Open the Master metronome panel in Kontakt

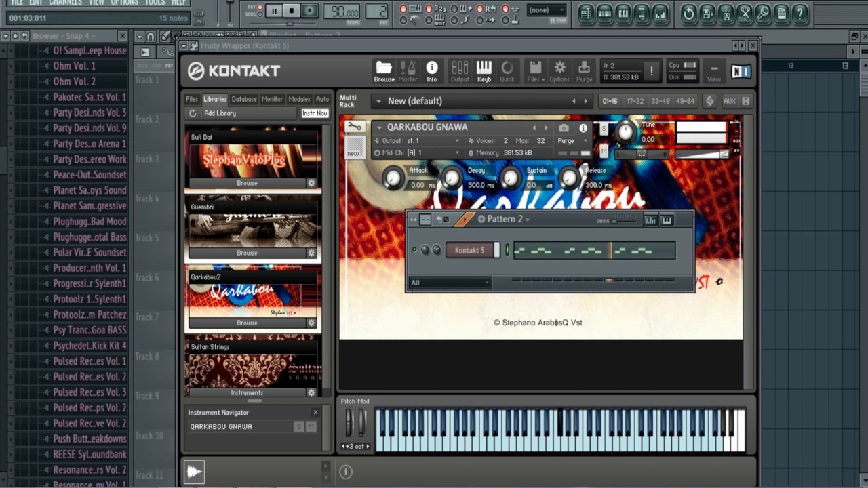[408, 71]
